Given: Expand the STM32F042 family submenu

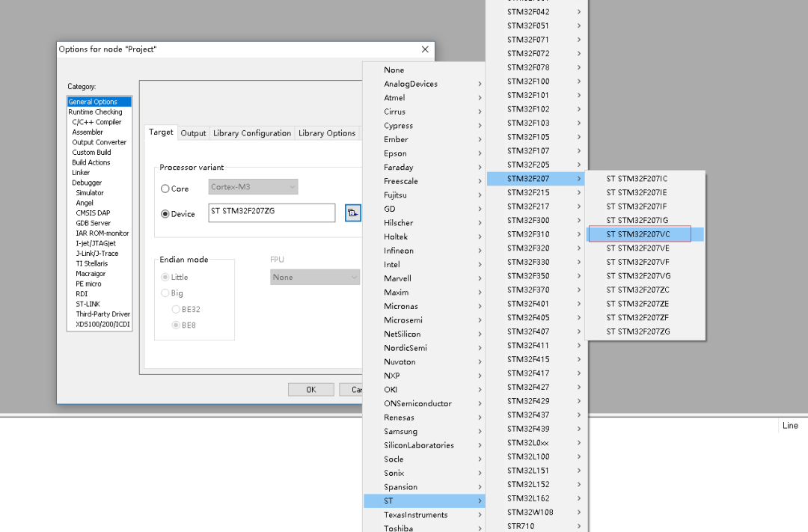Looking at the screenshot, I should point(536,12).
